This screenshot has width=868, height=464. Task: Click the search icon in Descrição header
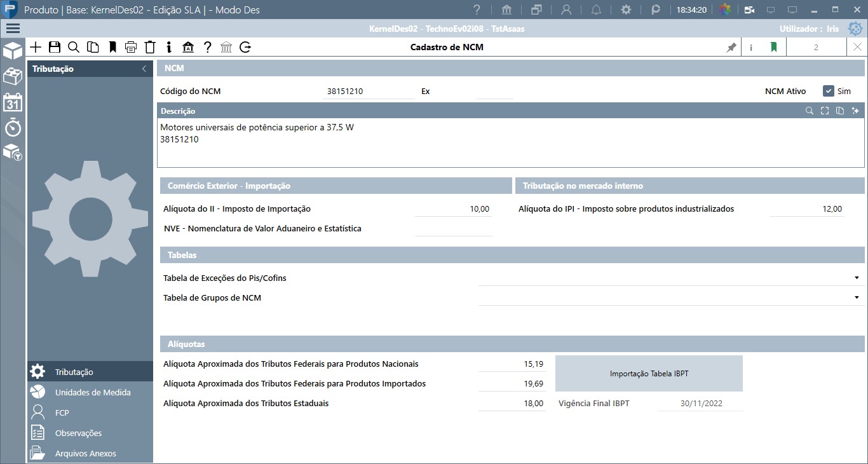pyautogui.click(x=809, y=111)
